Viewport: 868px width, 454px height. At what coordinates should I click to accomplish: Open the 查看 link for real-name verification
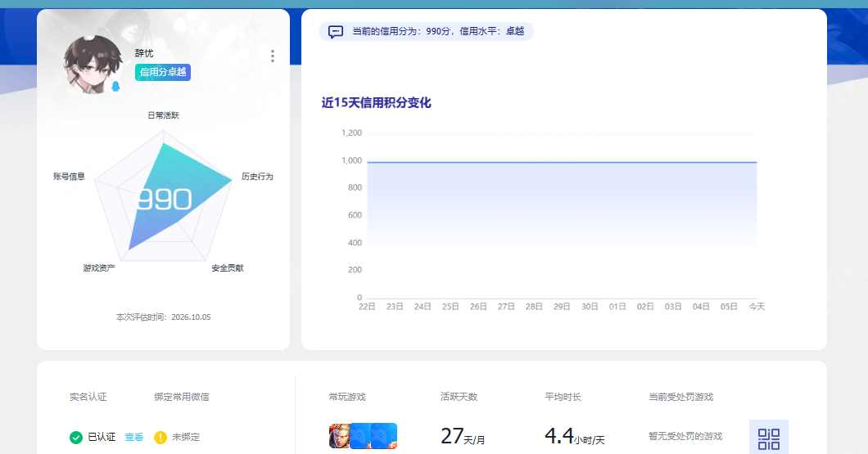pos(134,437)
